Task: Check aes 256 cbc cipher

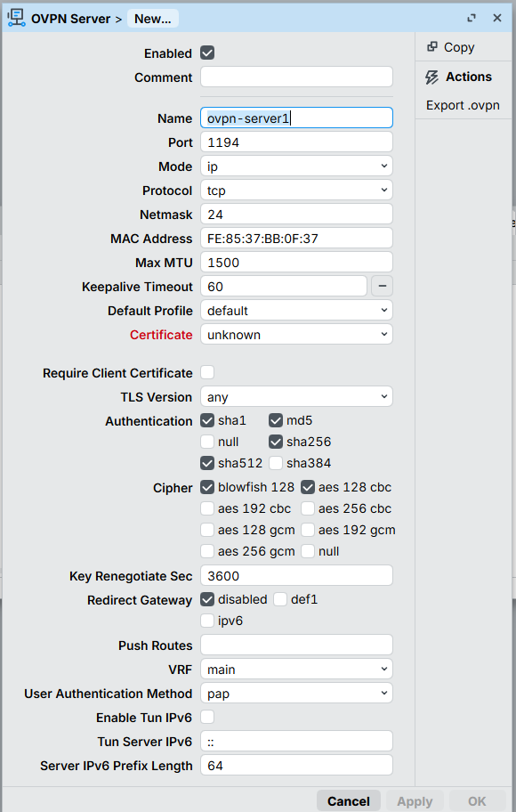Action: [308, 508]
